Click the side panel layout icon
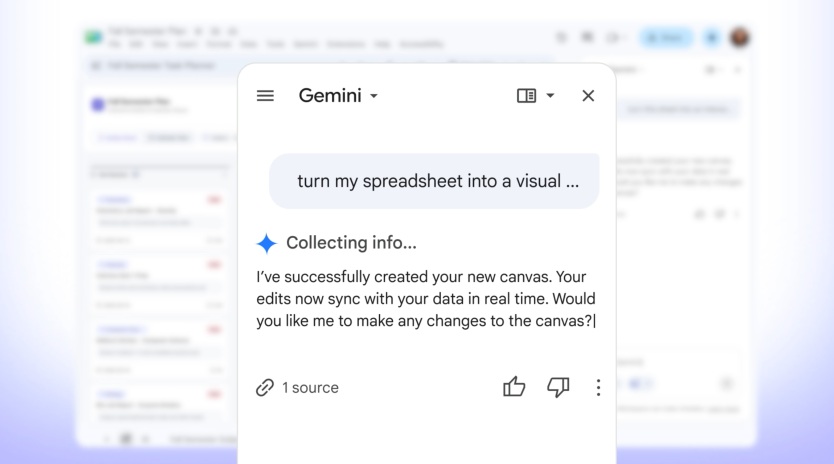 click(x=527, y=96)
